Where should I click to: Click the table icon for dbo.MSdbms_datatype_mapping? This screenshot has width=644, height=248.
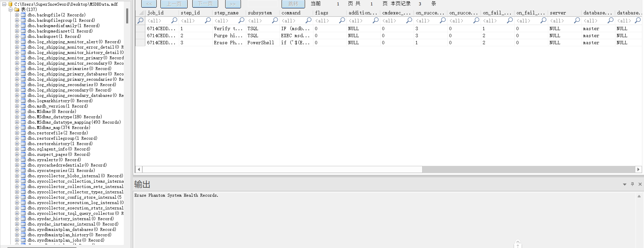(x=23, y=122)
